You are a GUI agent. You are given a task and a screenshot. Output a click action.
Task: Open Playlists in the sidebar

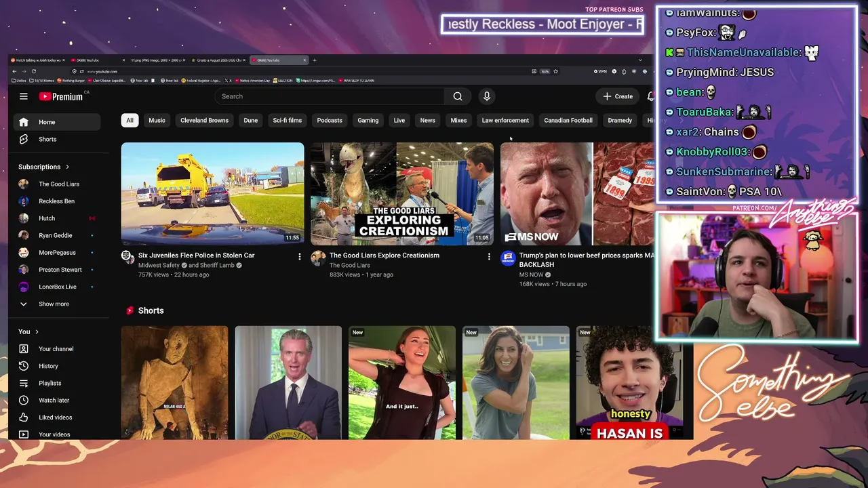(x=57, y=383)
